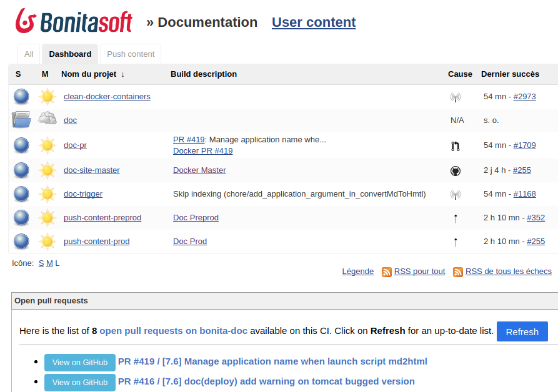558x392 pixels.
Task: Switch to the All tab
Action: point(29,54)
